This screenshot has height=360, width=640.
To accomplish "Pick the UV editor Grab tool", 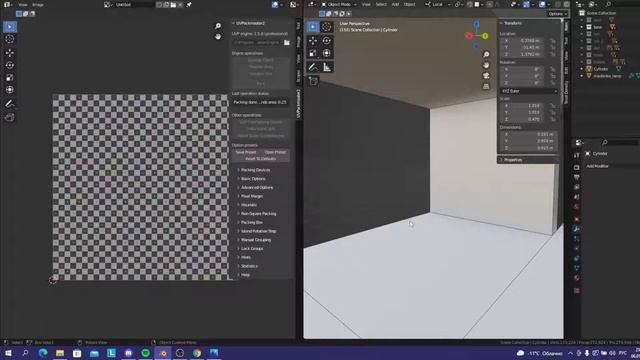I will [10, 118].
